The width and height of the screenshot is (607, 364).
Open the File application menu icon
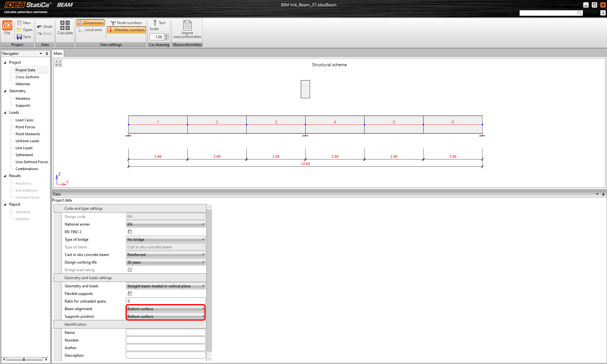click(7, 25)
